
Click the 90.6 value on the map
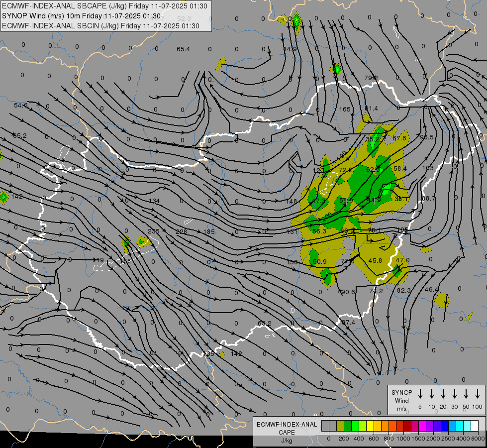click(x=348, y=292)
